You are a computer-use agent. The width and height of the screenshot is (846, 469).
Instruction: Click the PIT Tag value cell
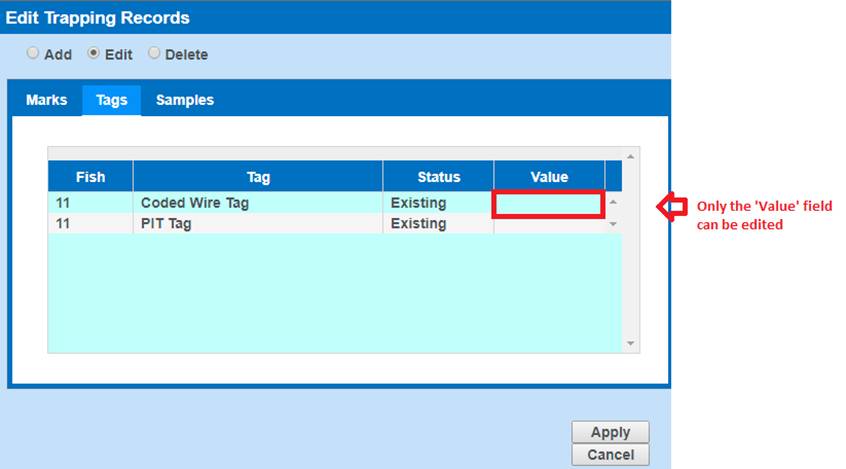(x=548, y=224)
